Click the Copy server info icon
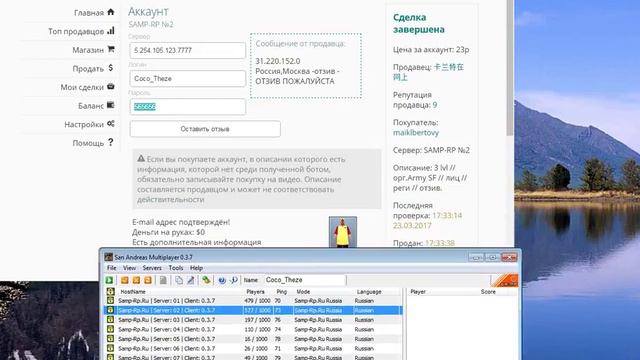The image size is (640, 360). [x=179, y=280]
